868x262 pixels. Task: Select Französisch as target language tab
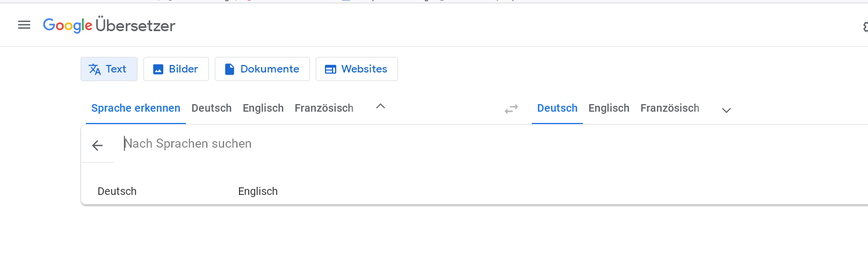[x=670, y=108]
